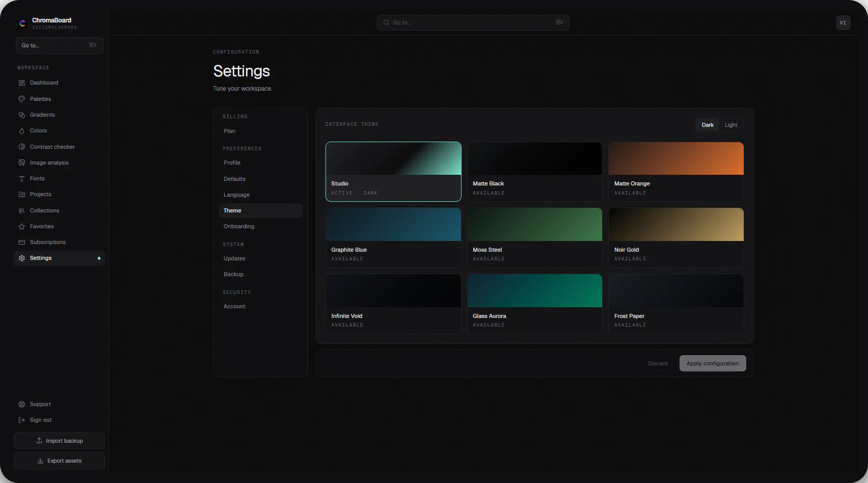Click the Colors droplet icon
Viewport: 868px width, 483px height.
[x=21, y=130]
